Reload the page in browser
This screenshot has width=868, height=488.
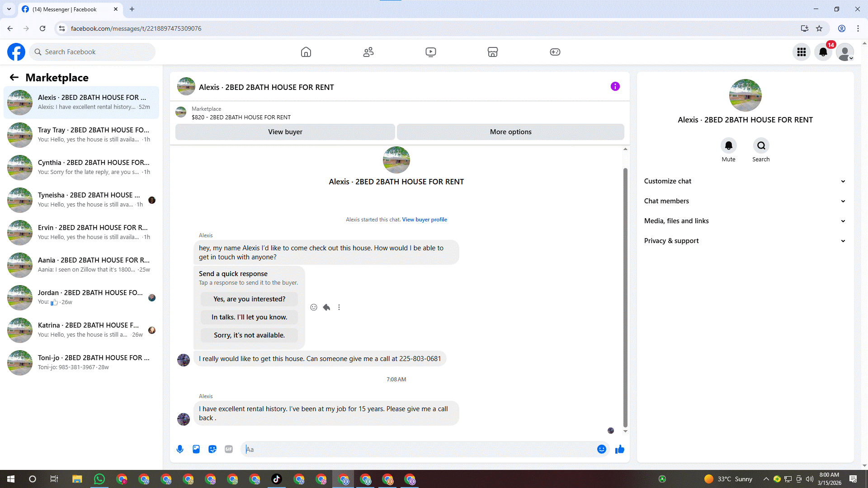(42, 28)
